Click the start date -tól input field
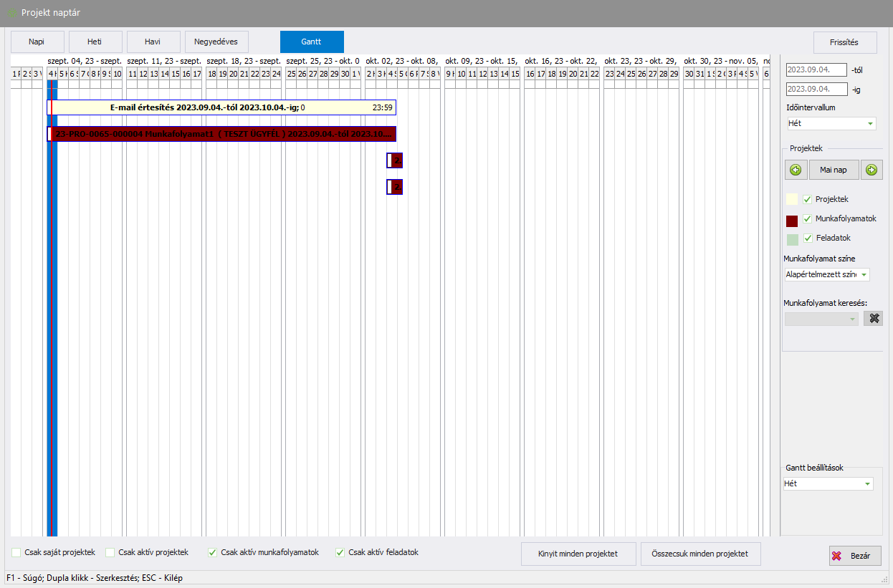Viewport: 893px width, 588px height. [x=816, y=70]
